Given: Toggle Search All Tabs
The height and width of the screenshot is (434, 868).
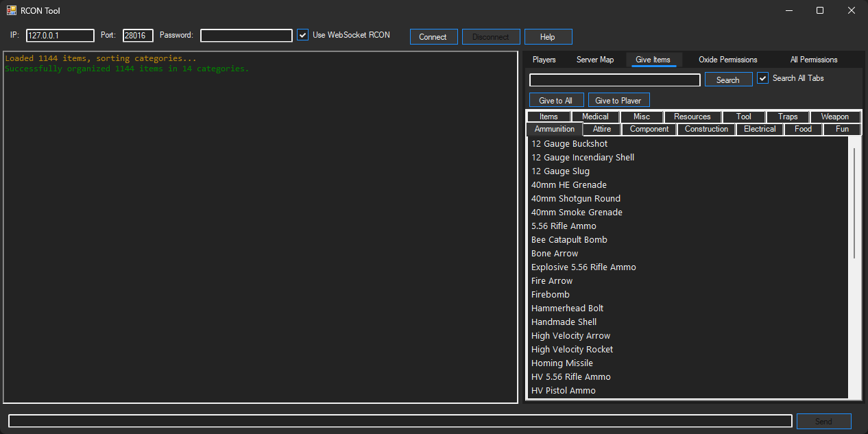Looking at the screenshot, I should coord(762,77).
